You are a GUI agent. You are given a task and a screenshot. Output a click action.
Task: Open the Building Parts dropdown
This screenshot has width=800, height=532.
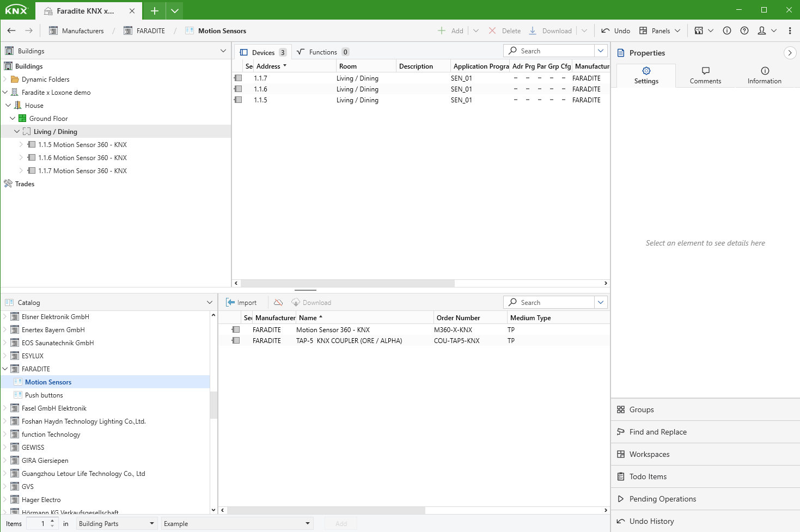pos(117,523)
